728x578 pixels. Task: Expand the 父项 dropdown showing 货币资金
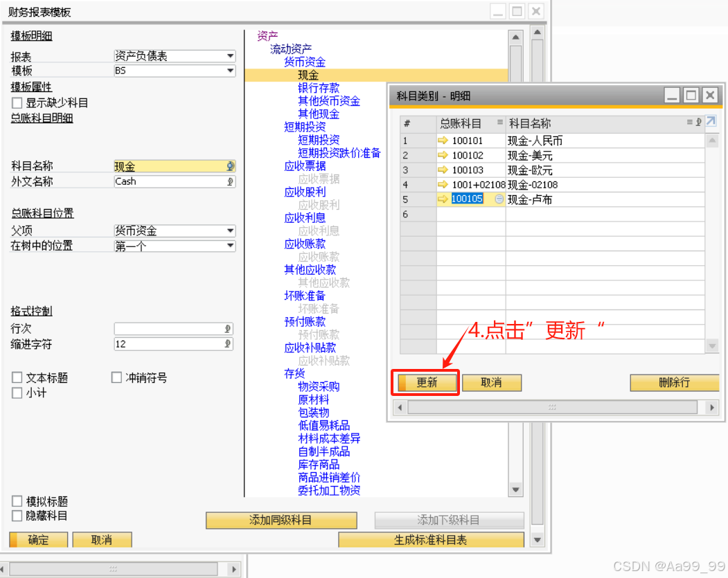[230, 231]
